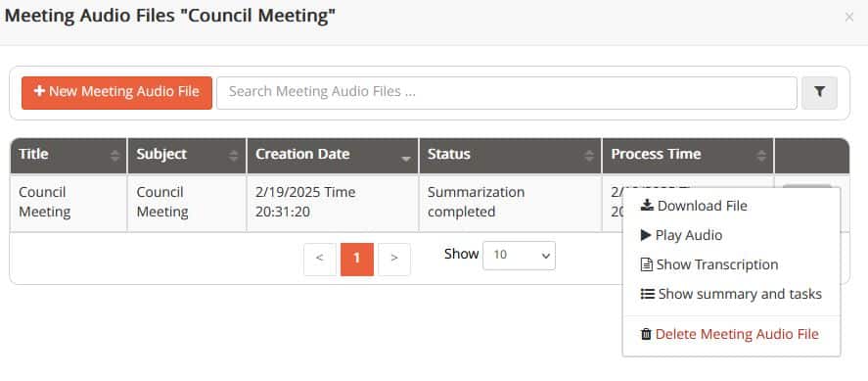This screenshot has width=868, height=381.
Task: Go to next page with > button
Action: (x=394, y=259)
